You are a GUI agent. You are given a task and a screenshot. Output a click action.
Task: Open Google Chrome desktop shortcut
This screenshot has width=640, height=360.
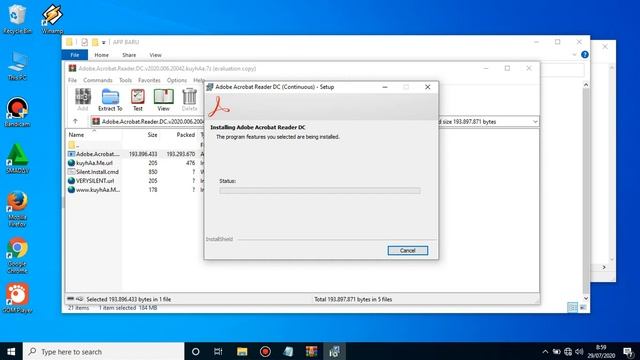point(17,256)
